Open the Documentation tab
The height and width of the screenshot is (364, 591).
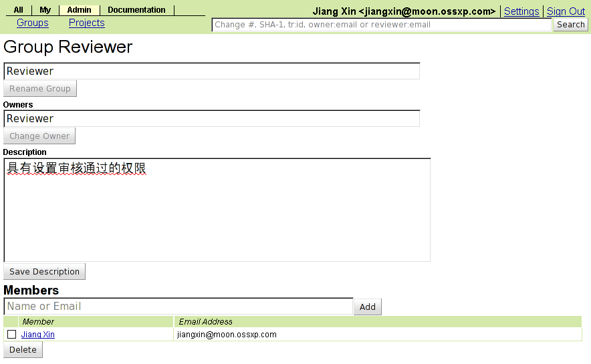tap(136, 10)
